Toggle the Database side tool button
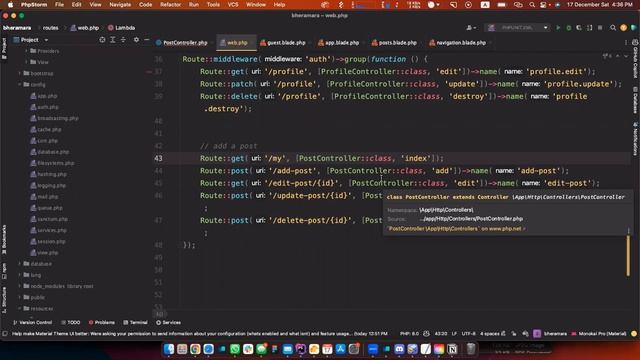The width and height of the screenshot is (640, 360). click(635, 100)
